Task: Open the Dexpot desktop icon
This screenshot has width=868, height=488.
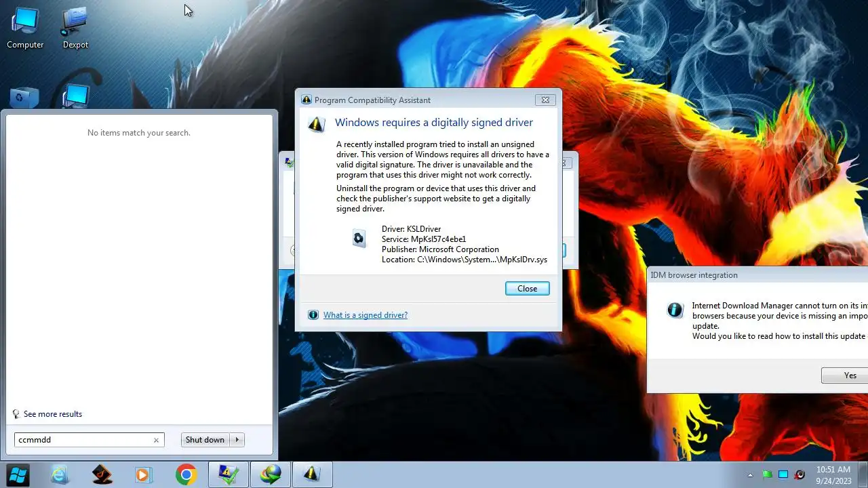Action: (75, 28)
